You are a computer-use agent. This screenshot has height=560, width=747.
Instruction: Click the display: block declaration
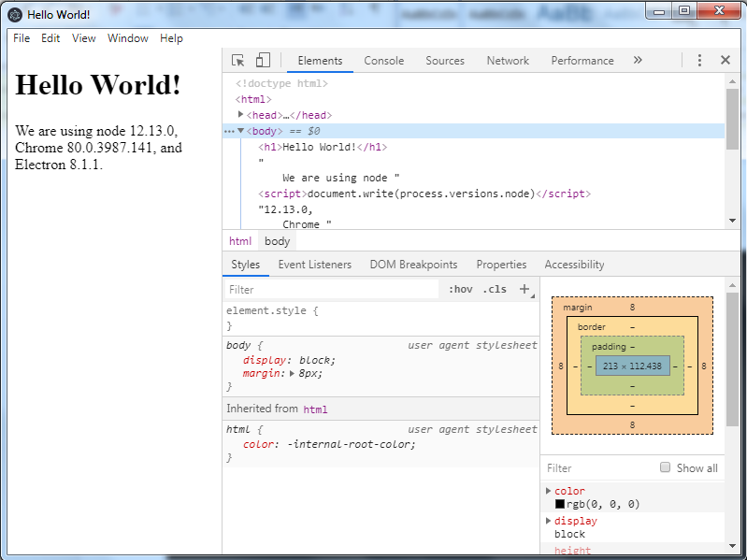coord(289,360)
